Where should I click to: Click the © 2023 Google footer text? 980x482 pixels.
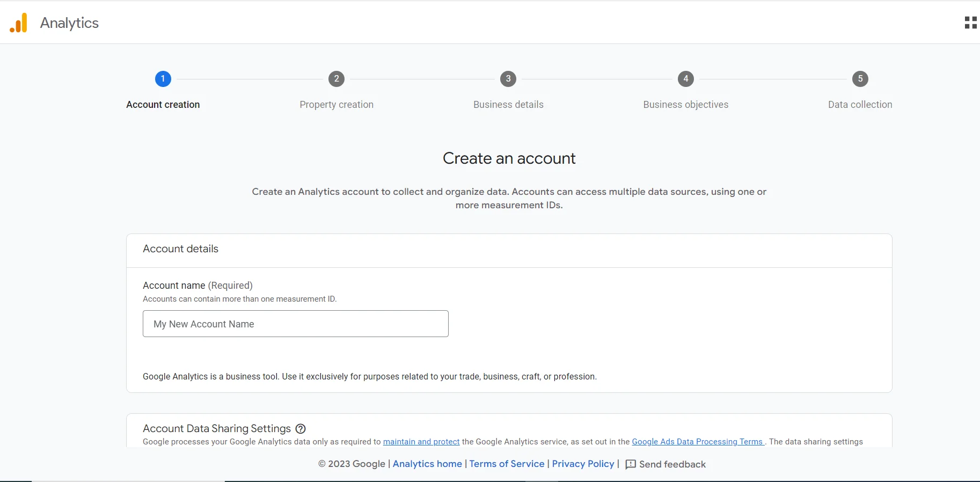tap(352, 464)
